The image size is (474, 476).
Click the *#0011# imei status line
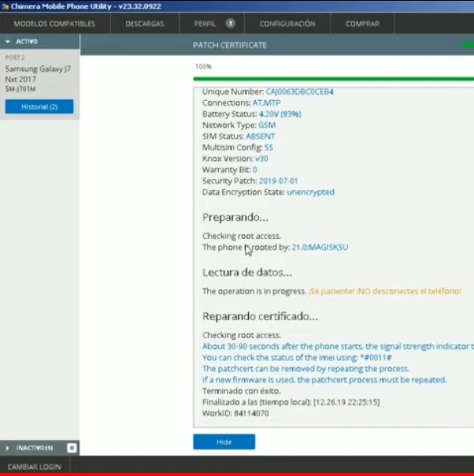pos(297,358)
